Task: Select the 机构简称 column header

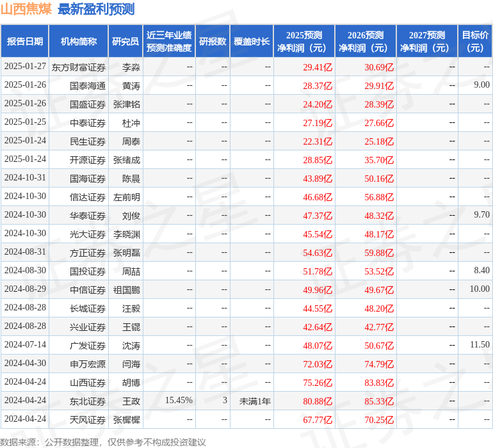Action: click(79, 41)
